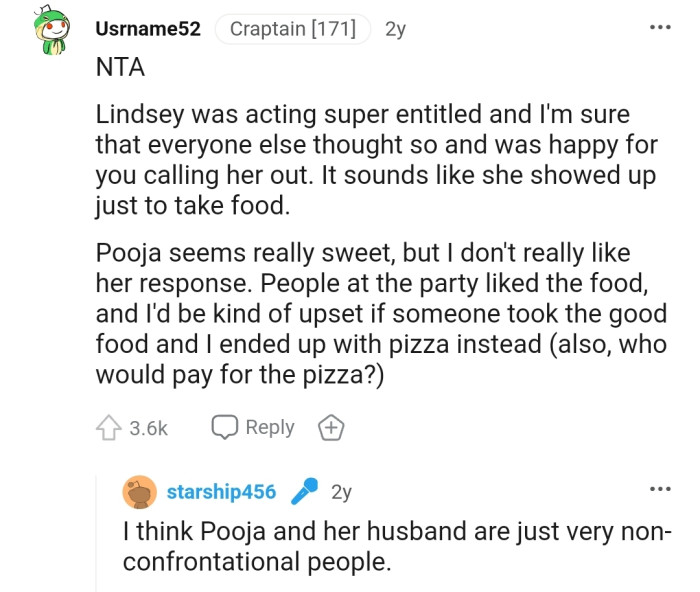Screen dimensions: 700x592
Task: Visit the Usrname52 username link
Action: coord(148,29)
